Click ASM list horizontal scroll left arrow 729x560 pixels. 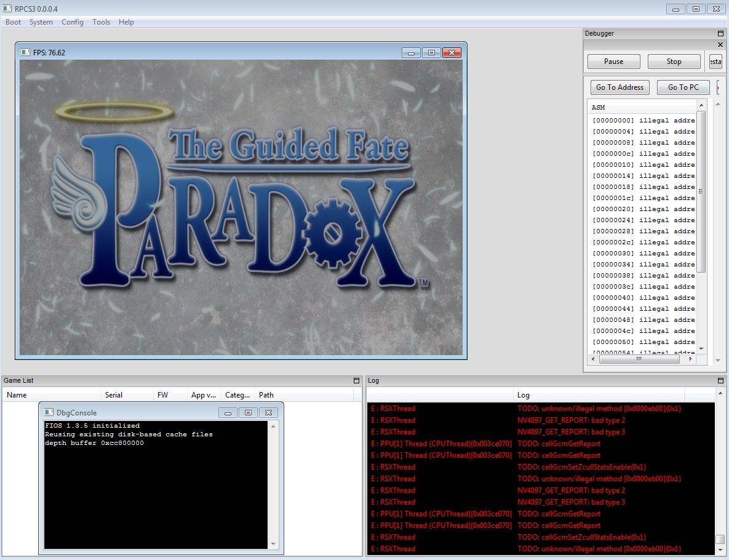pos(593,359)
